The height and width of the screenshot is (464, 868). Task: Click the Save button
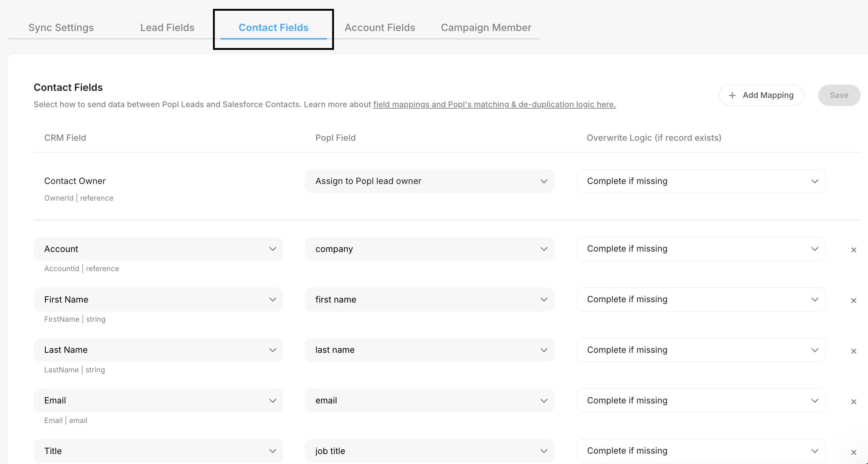point(839,95)
